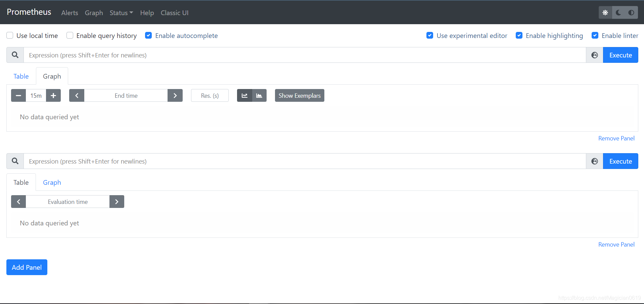Go to Prometheus home brand link
This screenshot has height=304, width=644.
[29, 12]
